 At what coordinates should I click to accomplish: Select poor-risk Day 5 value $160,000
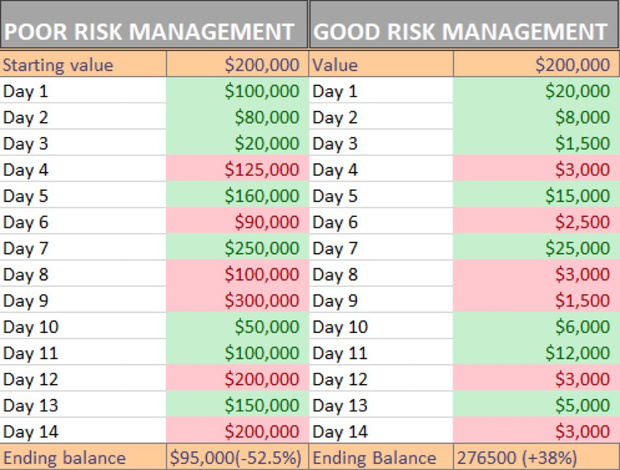pos(238,195)
